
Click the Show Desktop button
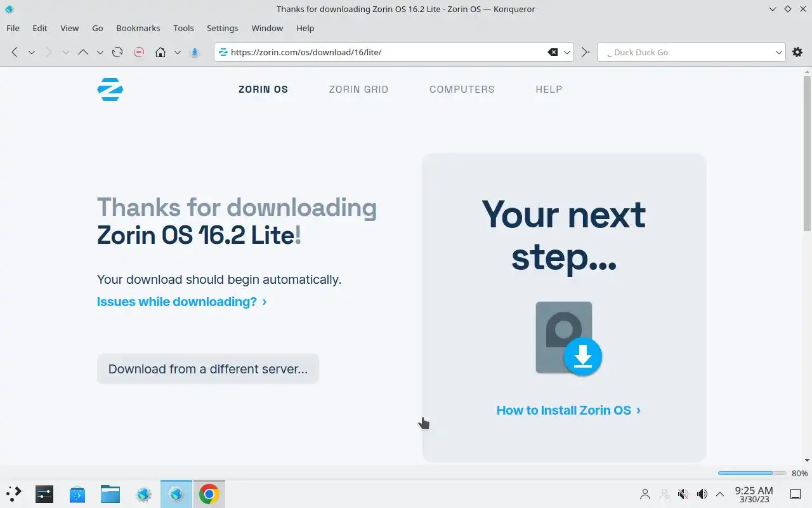[x=795, y=494]
